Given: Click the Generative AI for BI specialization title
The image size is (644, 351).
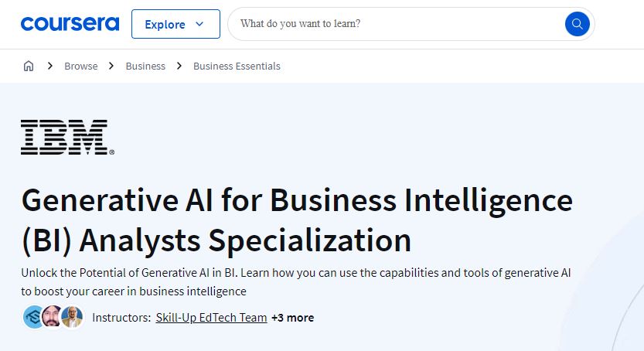Looking at the screenshot, I should click(x=297, y=220).
